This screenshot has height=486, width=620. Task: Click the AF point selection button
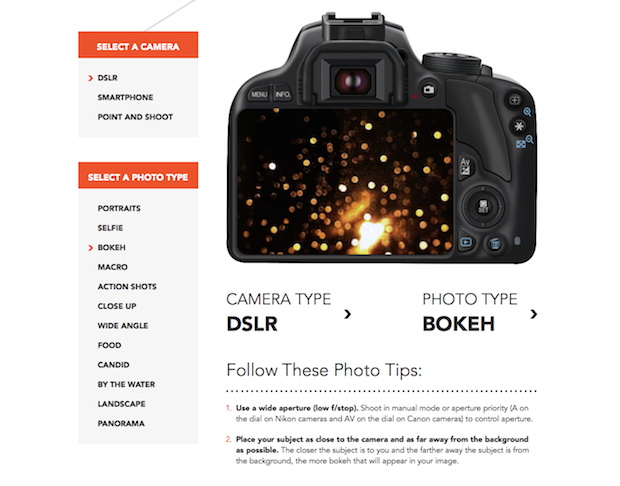tap(514, 100)
